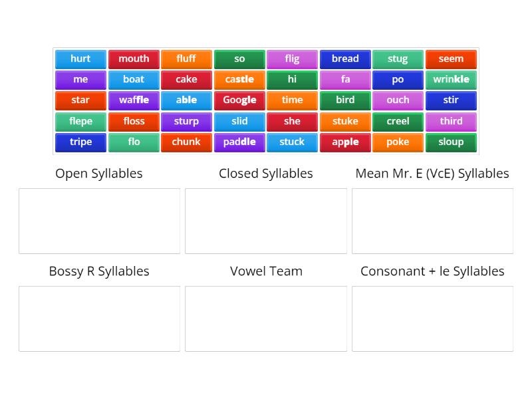Select the red 'mouth' word tile
Viewport: 532px width, 399px height.
tap(134, 59)
